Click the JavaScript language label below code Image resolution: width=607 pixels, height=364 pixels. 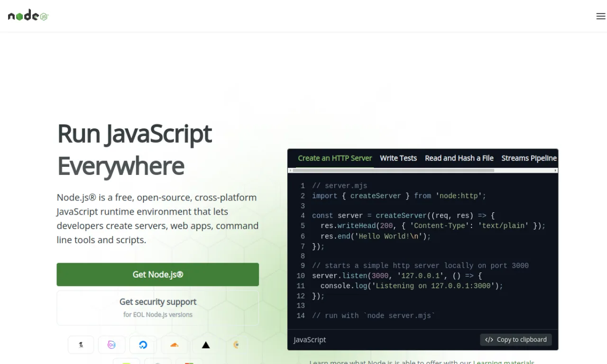pyautogui.click(x=310, y=340)
